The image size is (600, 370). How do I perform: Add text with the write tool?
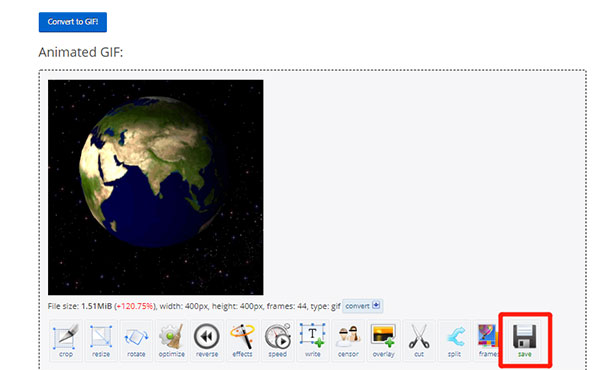click(x=313, y=340)
